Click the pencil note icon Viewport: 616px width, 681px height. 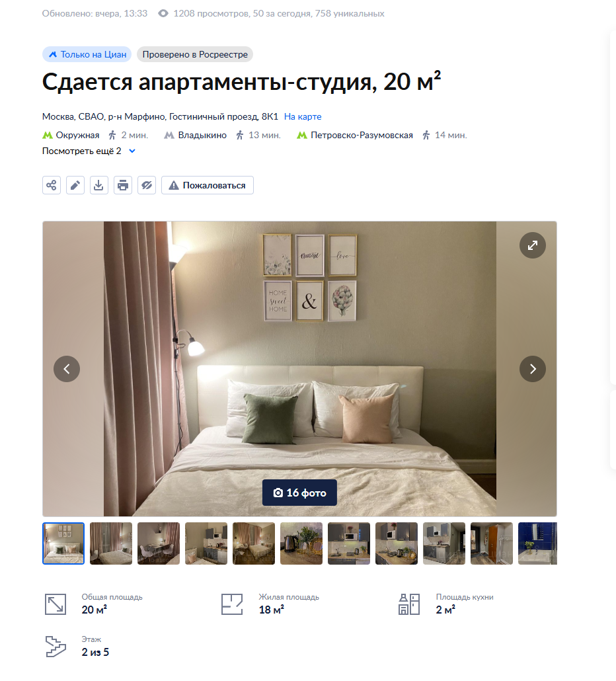pyautogui.click(x=75, y=185)
